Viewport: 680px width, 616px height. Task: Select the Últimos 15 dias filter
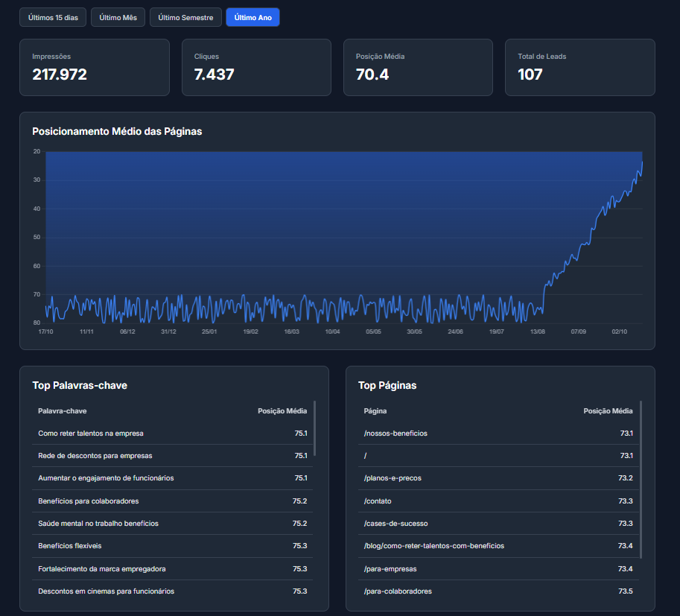[53, 17]
